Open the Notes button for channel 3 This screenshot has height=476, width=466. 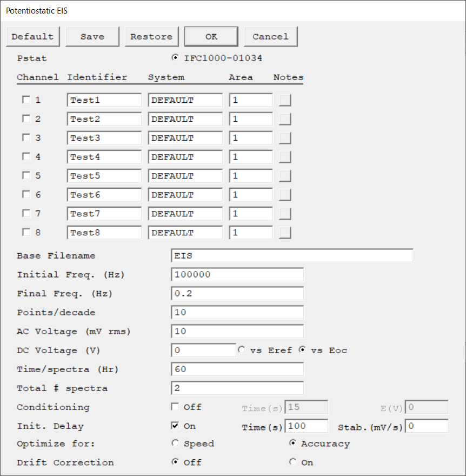click(x=285, y=138)
